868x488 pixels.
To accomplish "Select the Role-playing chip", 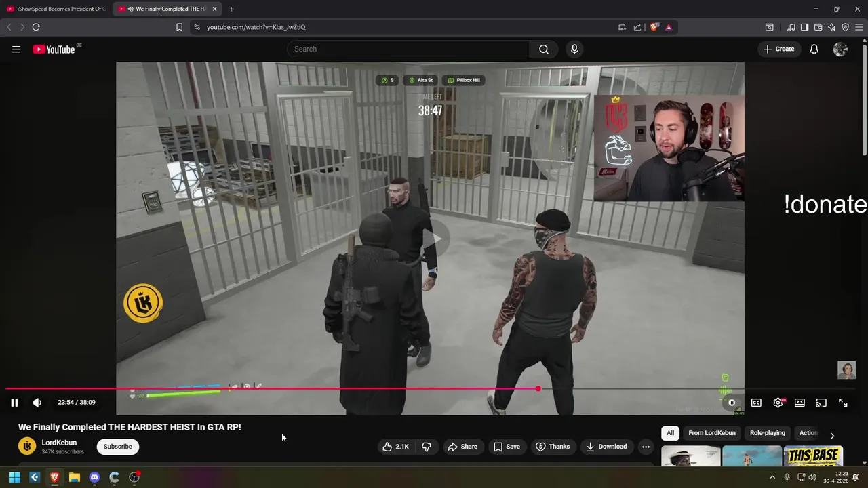I will (x=768, y=433).
